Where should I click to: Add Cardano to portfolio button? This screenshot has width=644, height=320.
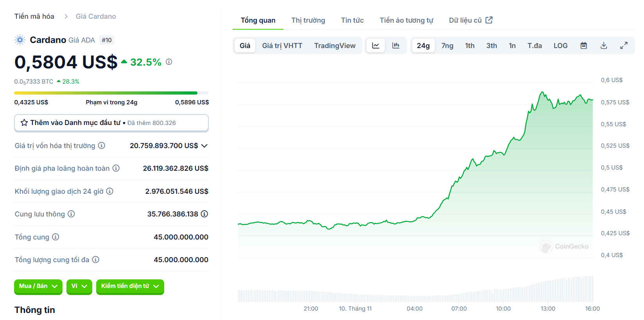(111, 123)
